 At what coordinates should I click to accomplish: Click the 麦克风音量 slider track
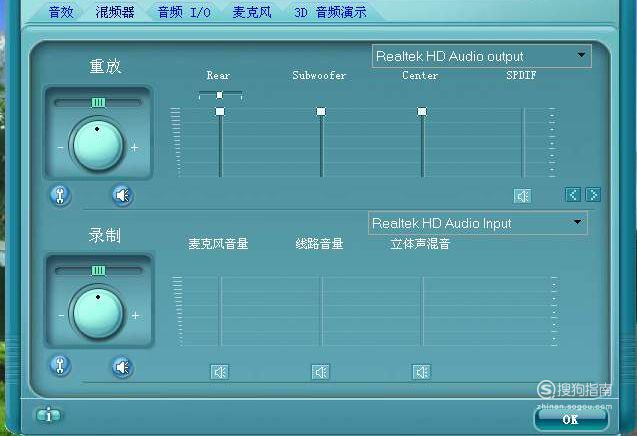pyautogui.click(x=221, y=311)
